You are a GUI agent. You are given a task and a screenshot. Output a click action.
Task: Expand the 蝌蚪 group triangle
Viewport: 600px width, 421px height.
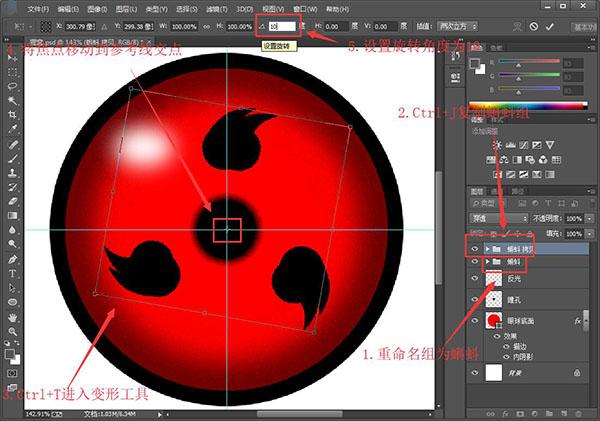tap(488, 261)
